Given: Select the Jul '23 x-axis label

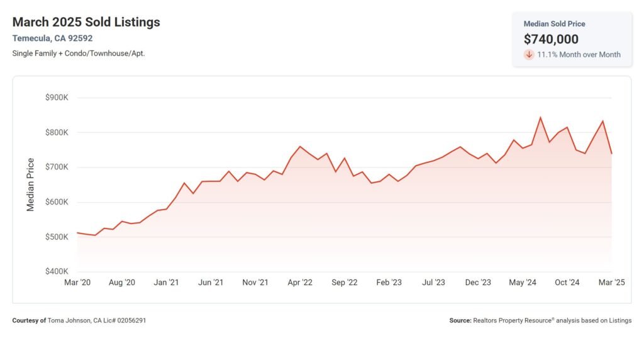Looking at the screenshot, I should click(433, 283).
